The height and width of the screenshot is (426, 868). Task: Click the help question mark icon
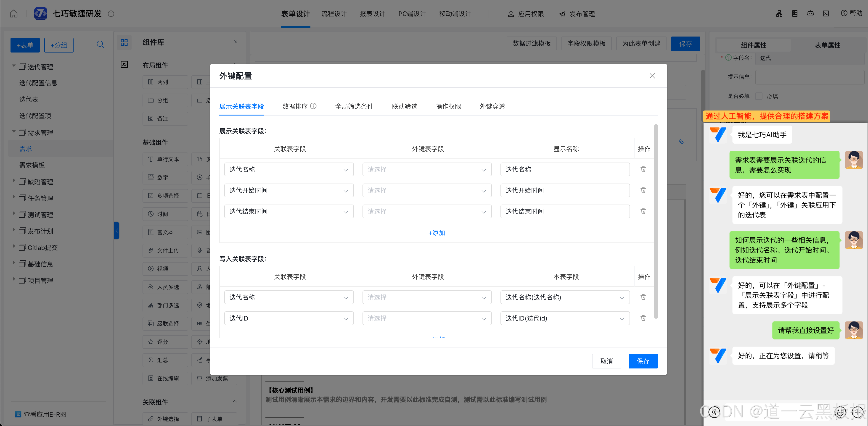point(844,13)
